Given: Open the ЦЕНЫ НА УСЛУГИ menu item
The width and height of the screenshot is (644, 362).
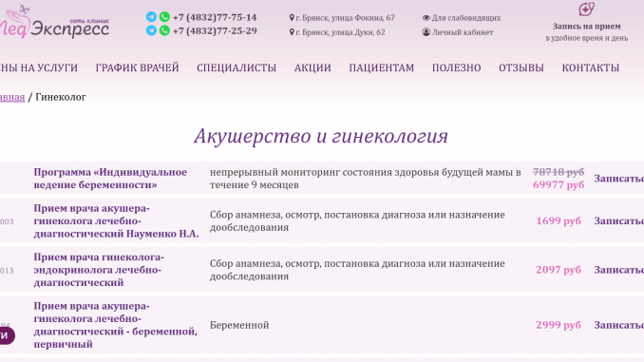Looking at the screenshot, I should (x=39, y=67).
